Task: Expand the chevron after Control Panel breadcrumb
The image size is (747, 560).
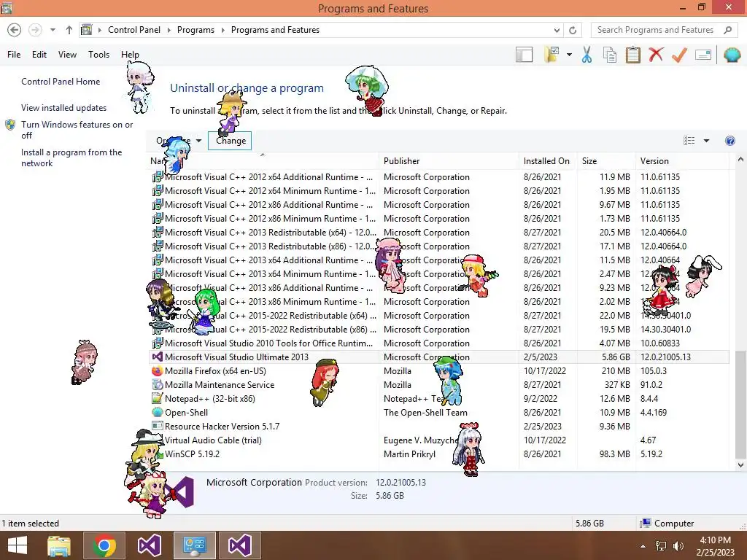Action: 169,30
